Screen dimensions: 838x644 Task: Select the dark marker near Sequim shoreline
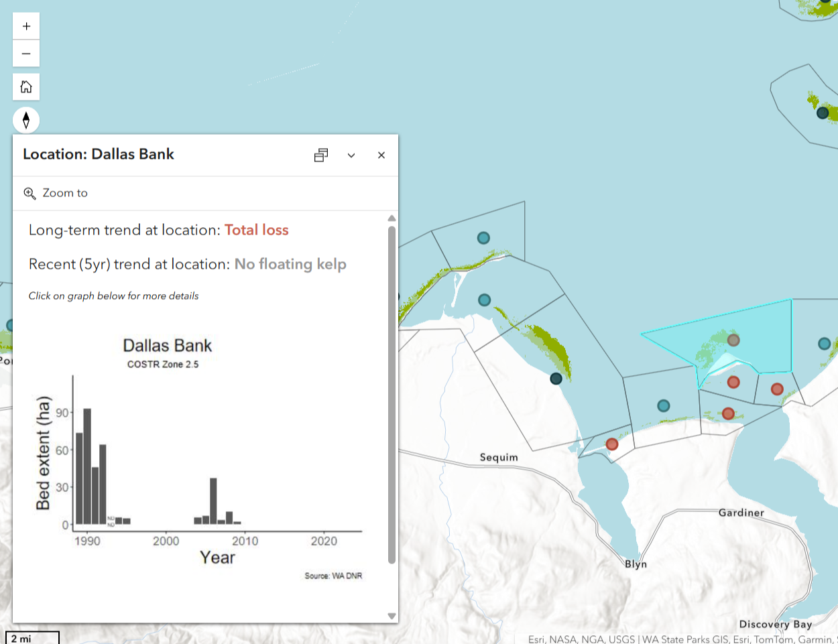coord(556,379)
